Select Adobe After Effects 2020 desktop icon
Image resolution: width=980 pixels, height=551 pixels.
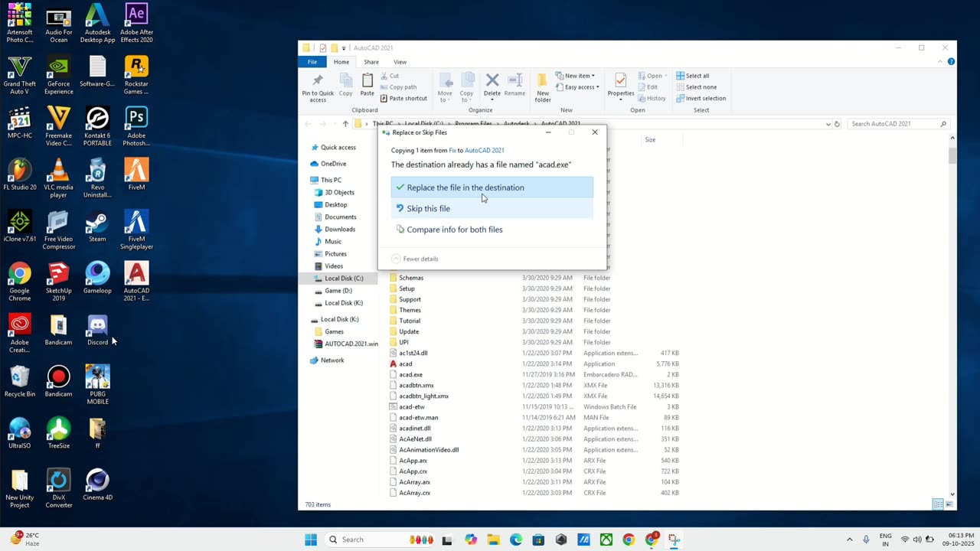click(136, 23)
